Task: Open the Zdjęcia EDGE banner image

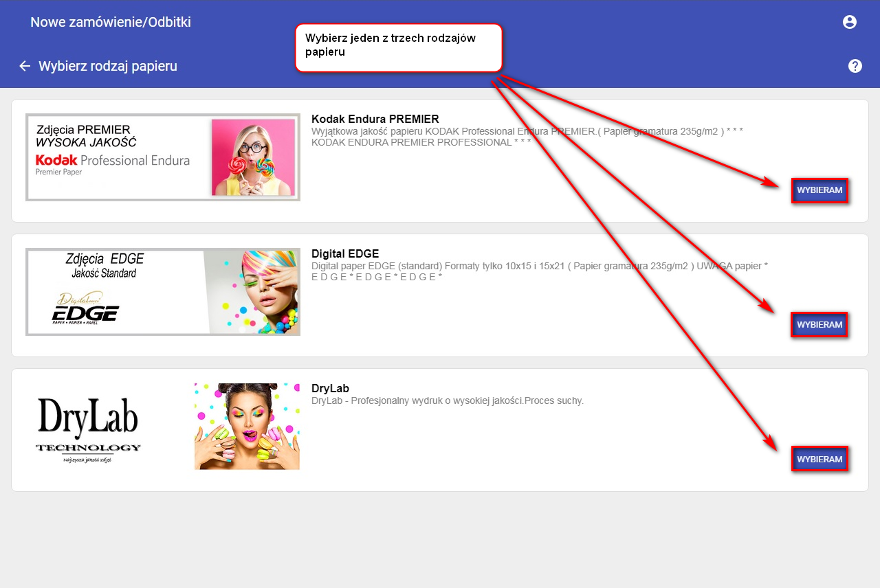Action: (163, 292)
